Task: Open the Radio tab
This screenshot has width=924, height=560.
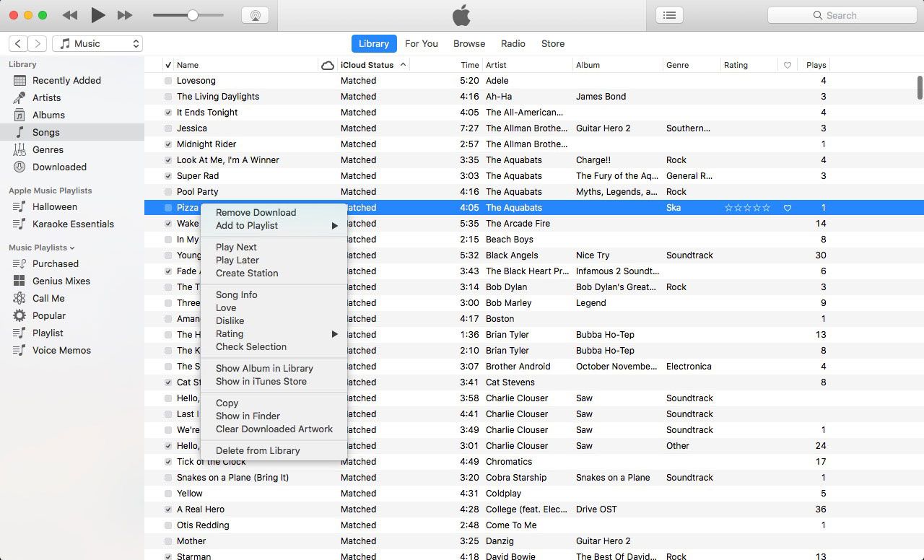Action: [513, 44]
